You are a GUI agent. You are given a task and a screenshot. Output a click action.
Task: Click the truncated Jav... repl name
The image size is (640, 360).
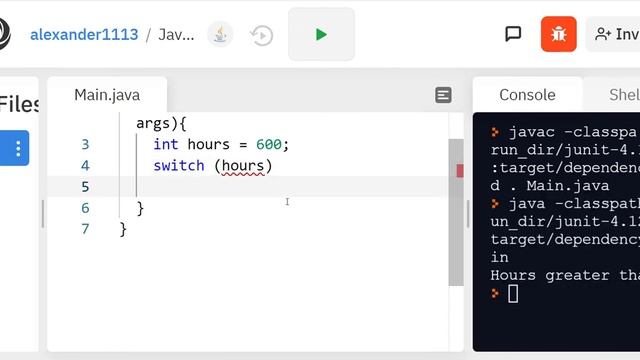[176, 35]
